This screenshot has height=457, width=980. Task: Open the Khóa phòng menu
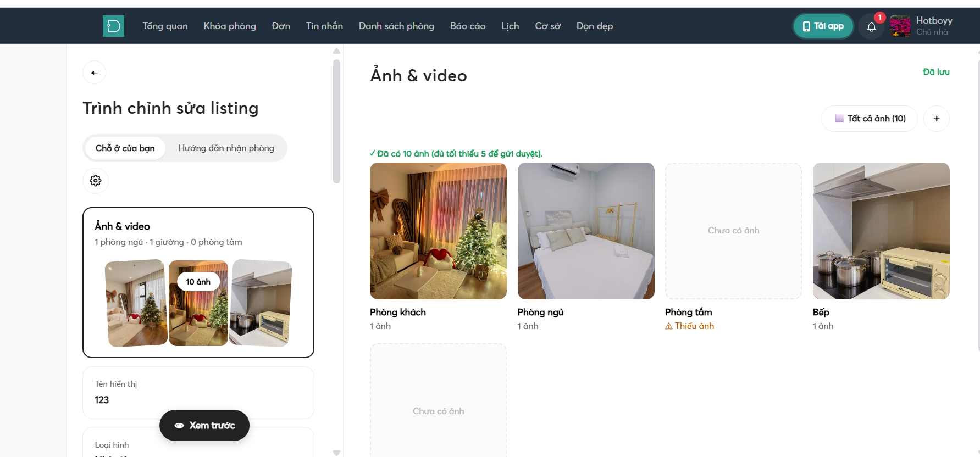[x=230, y=26]
